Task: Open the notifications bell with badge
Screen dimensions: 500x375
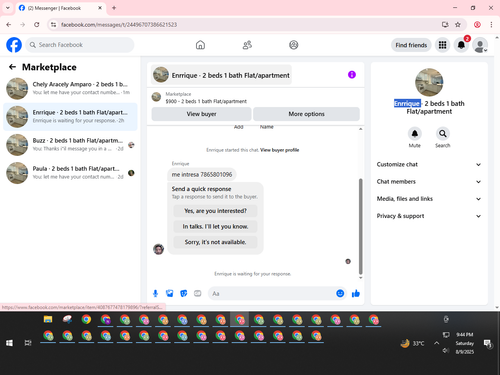Action: coord(461,45)
